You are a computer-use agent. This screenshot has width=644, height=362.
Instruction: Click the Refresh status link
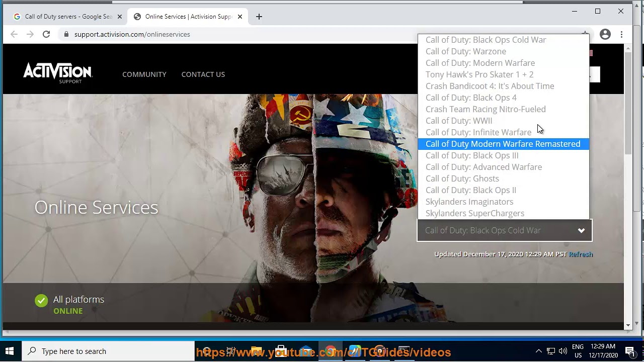581,254
